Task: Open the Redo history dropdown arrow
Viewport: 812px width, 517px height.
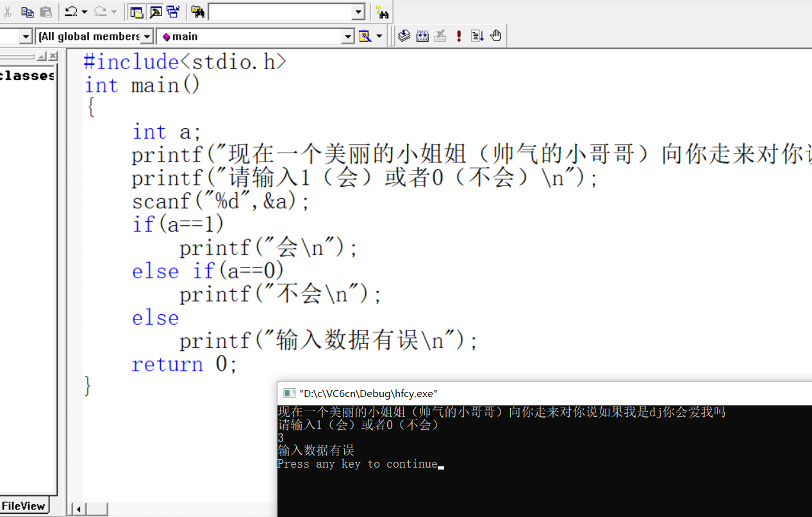Action: 114,12
